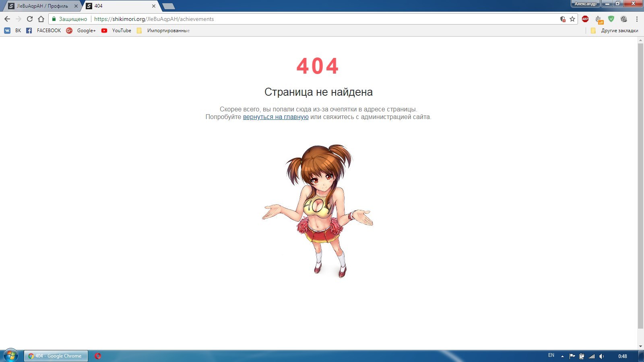Open the film reel extension icon
Viewport: 644px width, 362px height.
624,19
